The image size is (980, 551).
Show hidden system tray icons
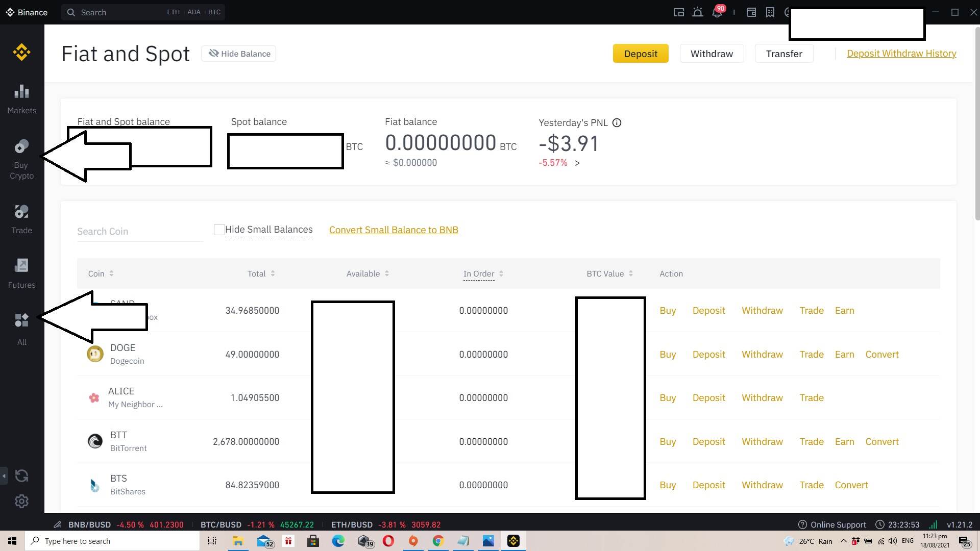coord(843,541)
